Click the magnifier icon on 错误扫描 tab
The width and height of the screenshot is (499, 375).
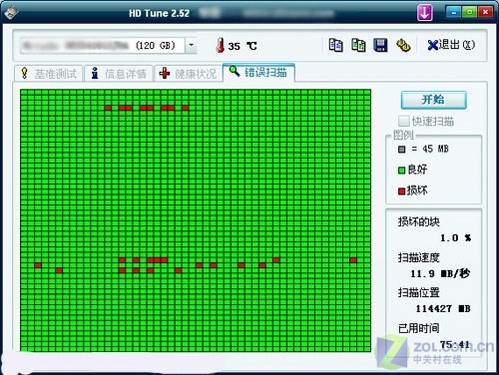point(234,71)
